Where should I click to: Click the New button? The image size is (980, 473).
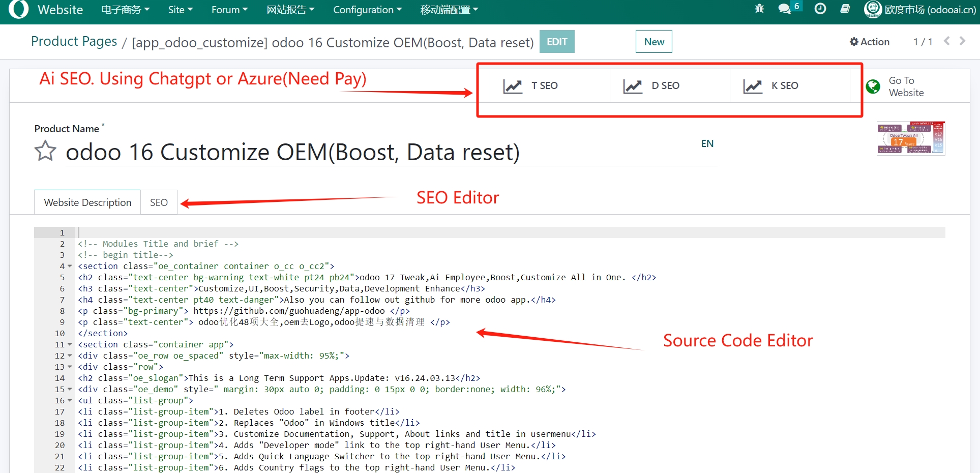coord(654,42)
